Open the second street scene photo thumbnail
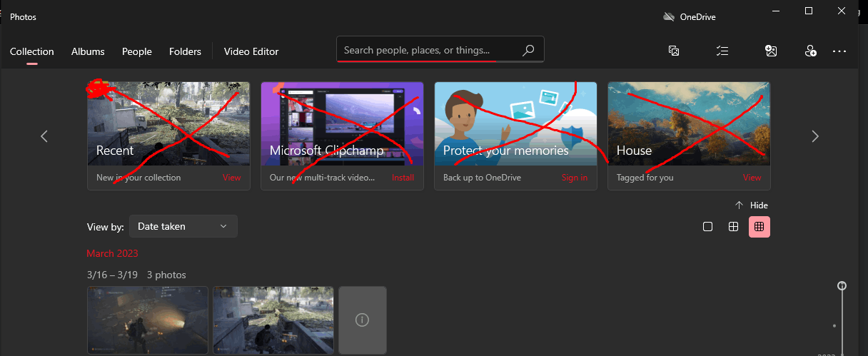This screenshot has width=868, height=356. (x=273, y=320)
